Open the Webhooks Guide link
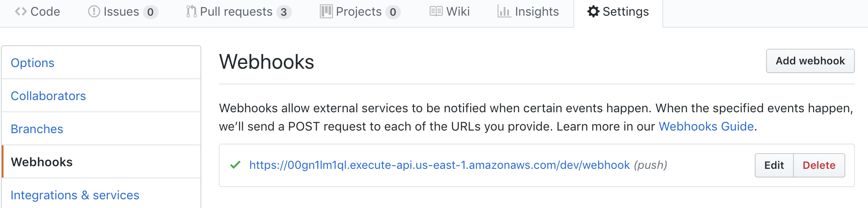Viewport: 868px width, 208px height. pos(706,127)
